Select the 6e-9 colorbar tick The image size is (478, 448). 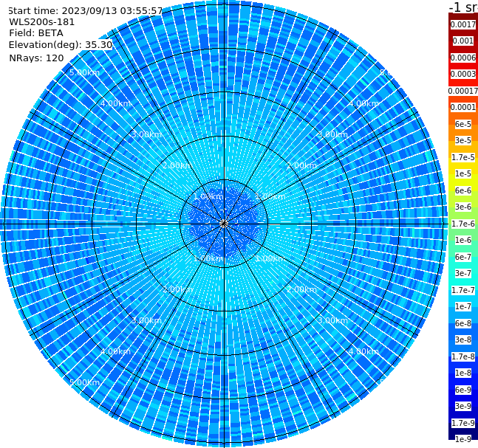[463, 390]
